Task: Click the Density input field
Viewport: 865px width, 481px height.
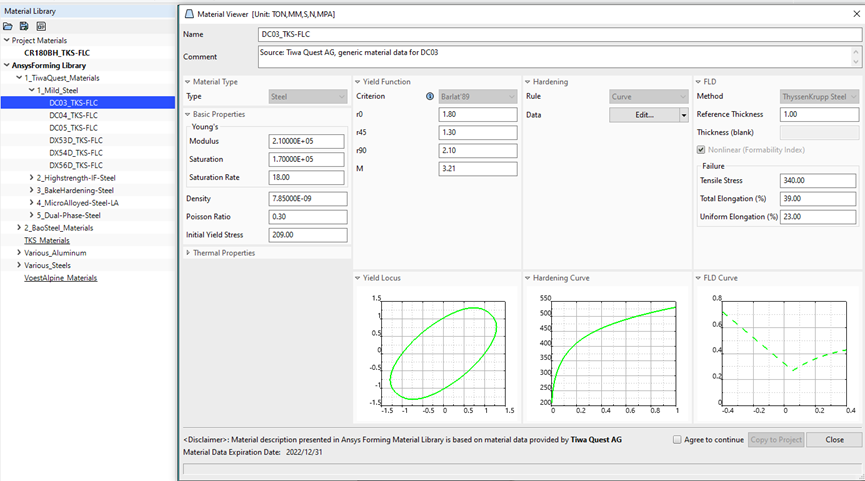Action: (x=308, y=199)
